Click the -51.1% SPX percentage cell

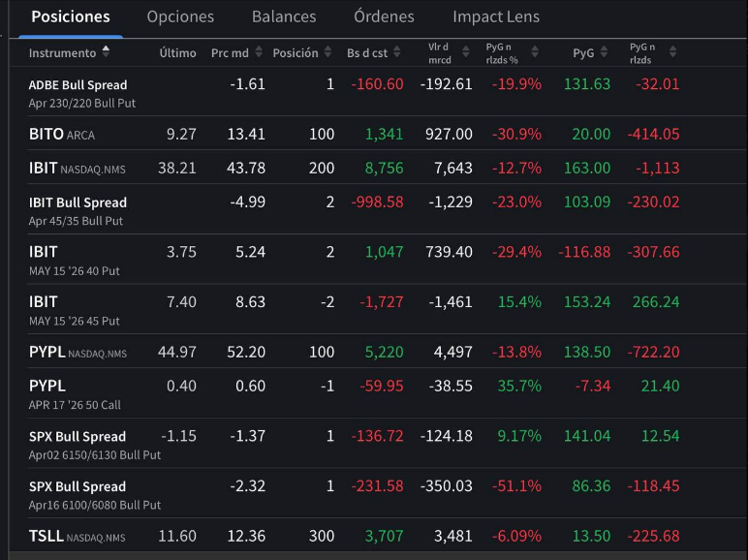[516, 486]
